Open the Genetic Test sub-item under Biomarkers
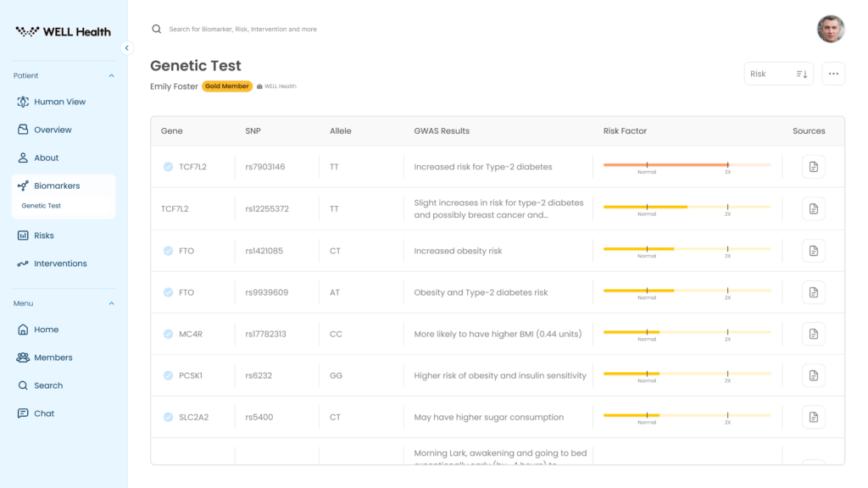Viewport: 868px width, 488px height. [42, 206]
